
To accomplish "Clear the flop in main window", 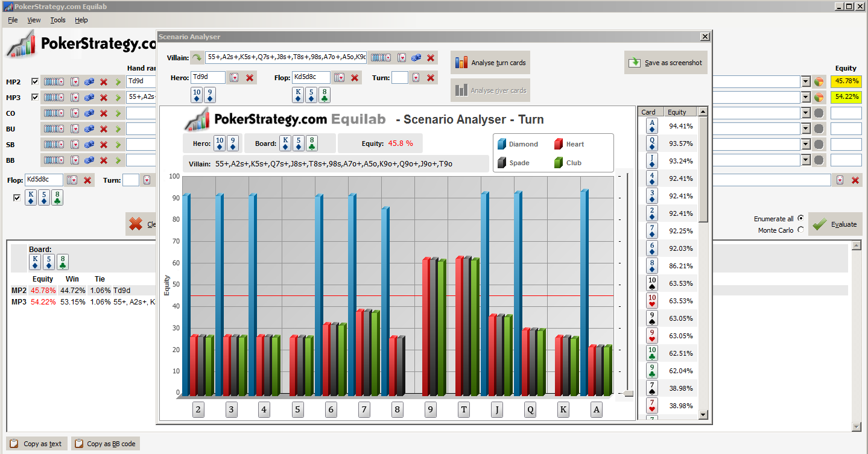I will pyautogui.click(x=88, y=180).
